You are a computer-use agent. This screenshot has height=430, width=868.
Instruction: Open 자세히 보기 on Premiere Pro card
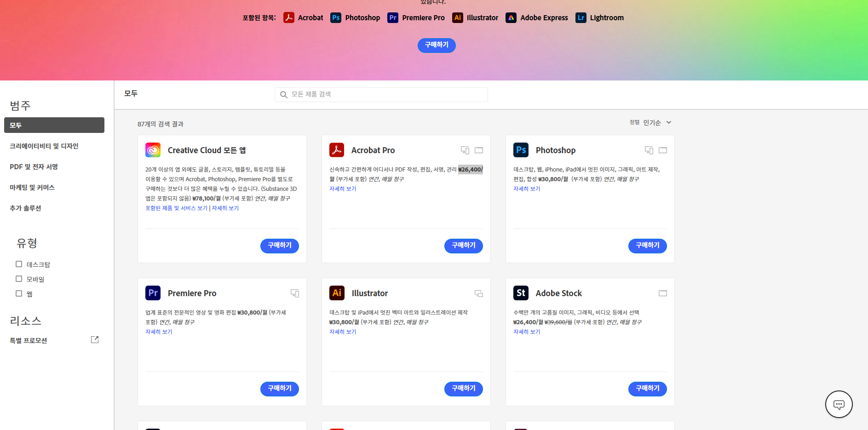[159, 332]
